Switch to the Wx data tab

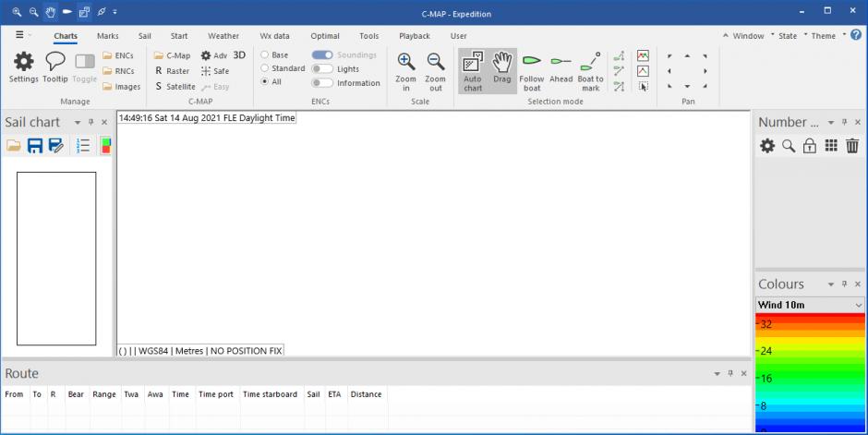pos(274,36)
